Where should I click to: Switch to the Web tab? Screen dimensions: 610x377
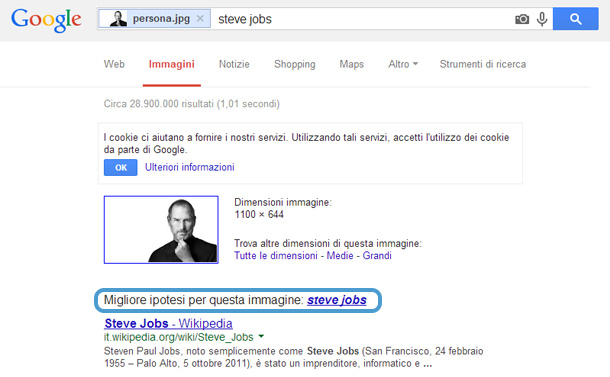tap(114, 64)
